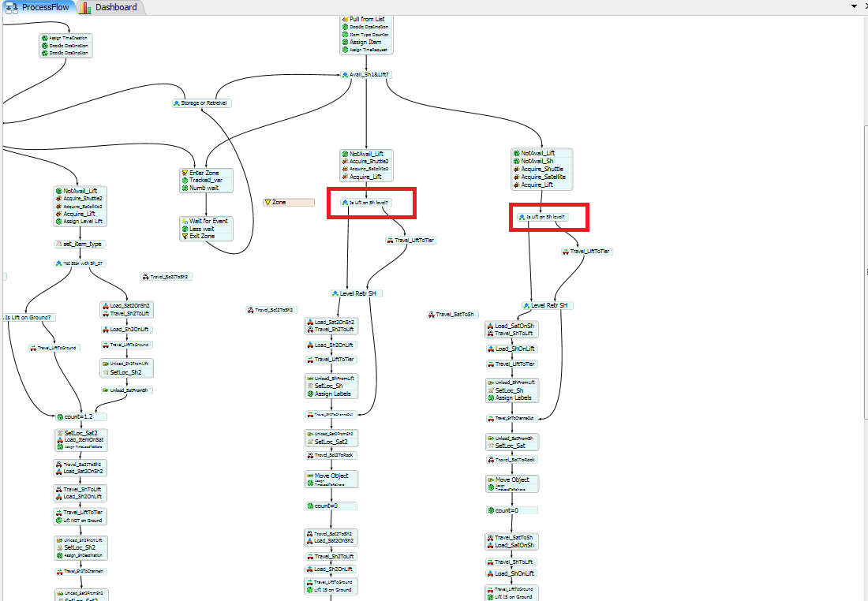The height and width of the screenshot is (601, 868).
Task: Select the Avail_Sh1&Lift? decide activity
Action: coord(365,75)
